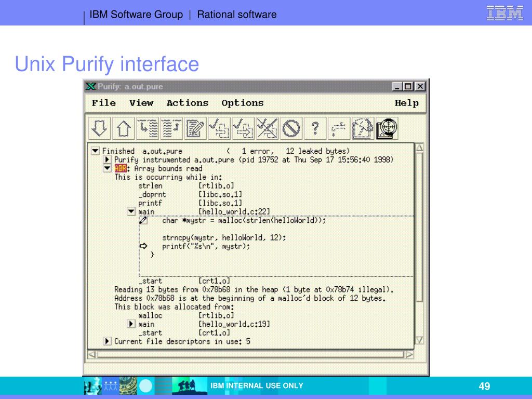Expand the 'Purify instrumented a.out.pure' row
Image resolution: width=532 pixels, height=399 pixels.
[x=107, y=159]
